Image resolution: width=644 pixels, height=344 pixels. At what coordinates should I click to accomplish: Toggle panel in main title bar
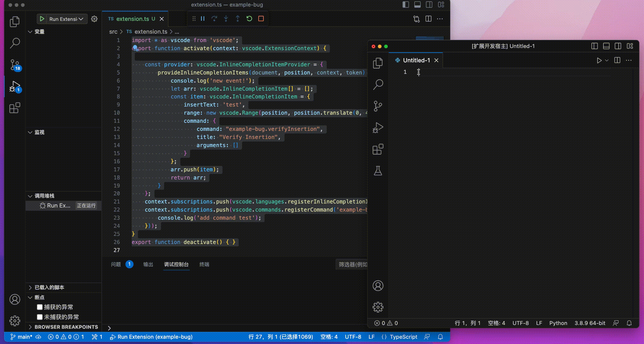coord(417,5)
